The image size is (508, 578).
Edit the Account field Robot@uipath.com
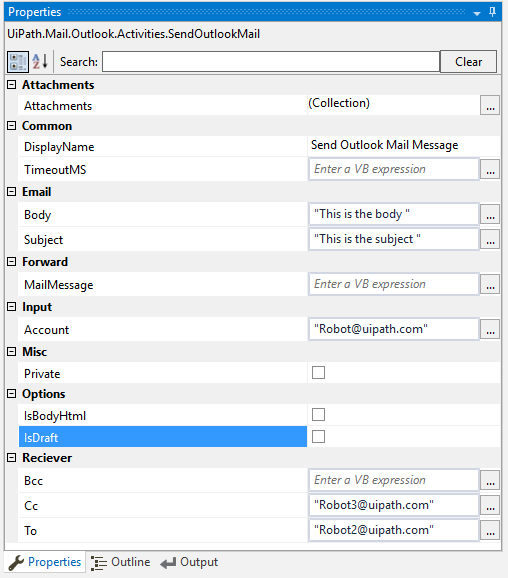(394, 330)
